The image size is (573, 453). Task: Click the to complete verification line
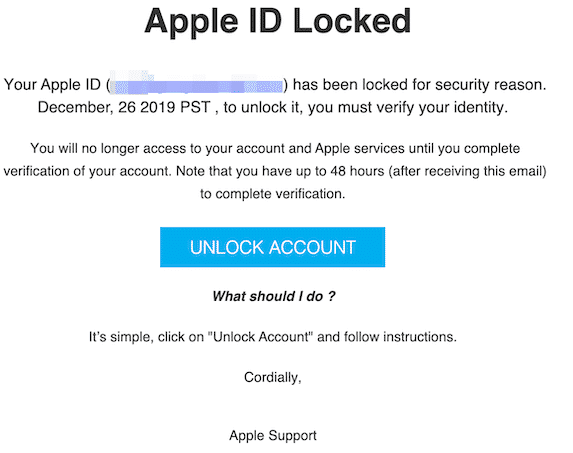273,194
